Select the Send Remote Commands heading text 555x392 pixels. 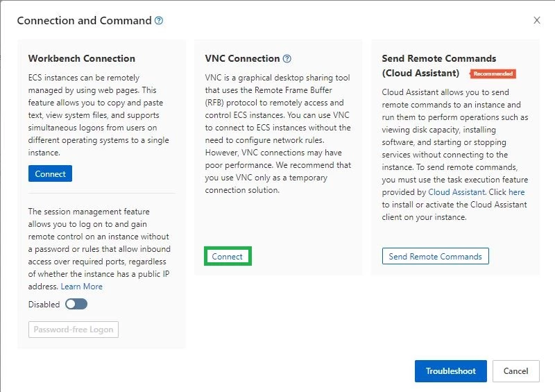(439, 65)
